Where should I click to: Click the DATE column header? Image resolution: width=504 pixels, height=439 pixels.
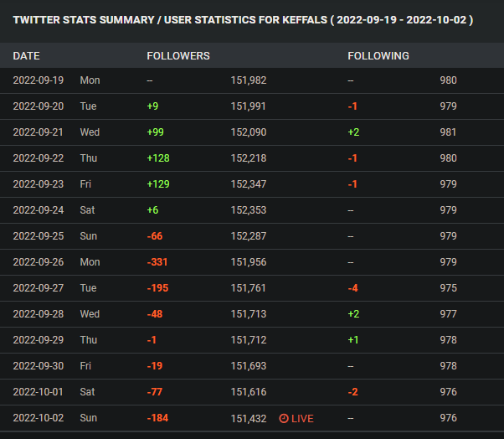(x=26, y=56)
